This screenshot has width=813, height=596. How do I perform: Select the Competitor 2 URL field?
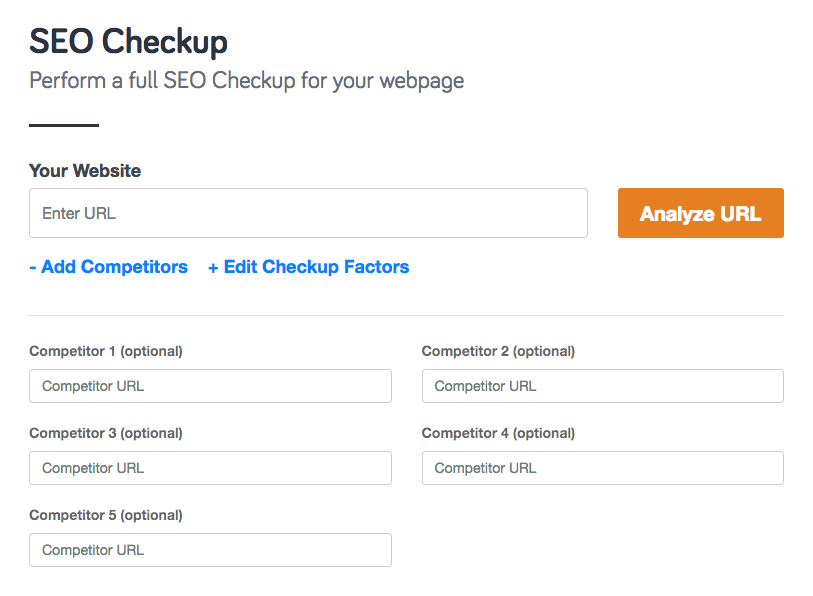602,386
